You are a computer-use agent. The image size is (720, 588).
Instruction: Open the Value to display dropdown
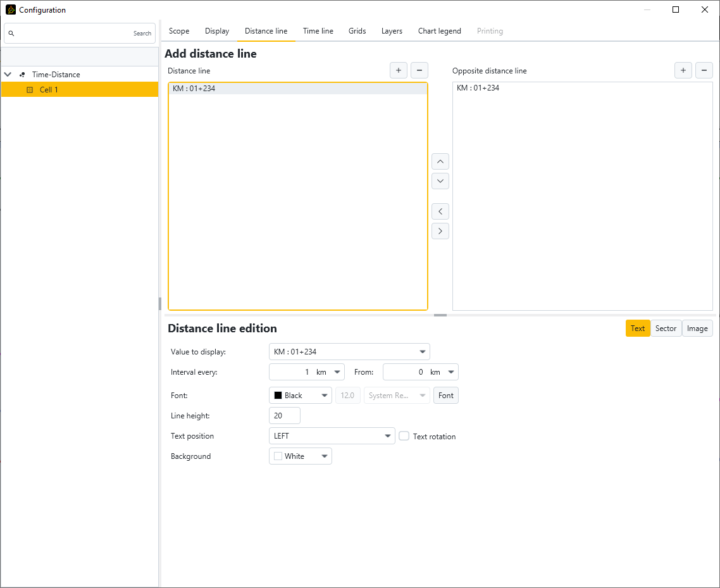tap(349, 352)
